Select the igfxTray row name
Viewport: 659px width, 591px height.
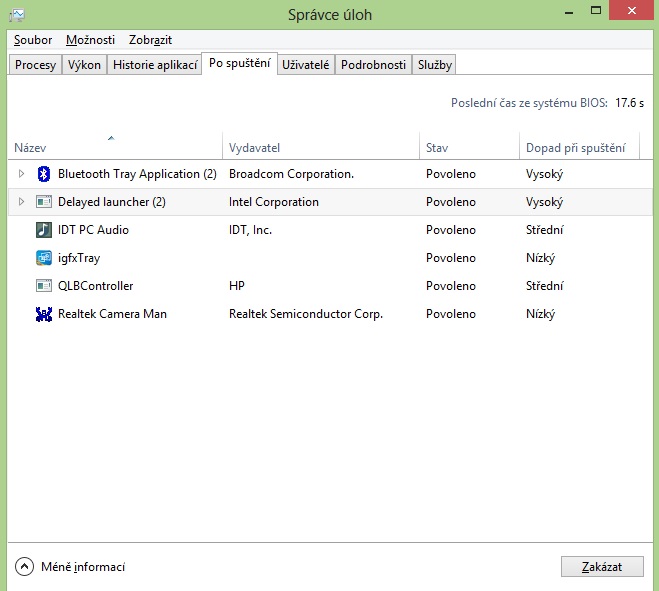click(79, 258)
